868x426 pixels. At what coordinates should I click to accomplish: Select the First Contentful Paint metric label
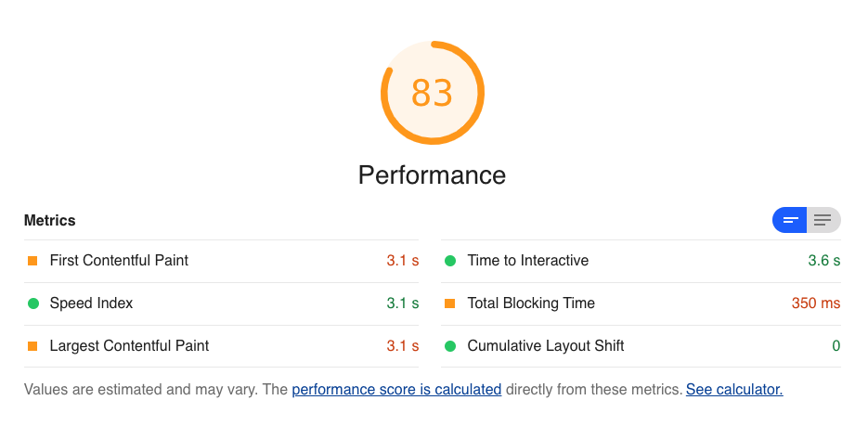pos(119,260)
